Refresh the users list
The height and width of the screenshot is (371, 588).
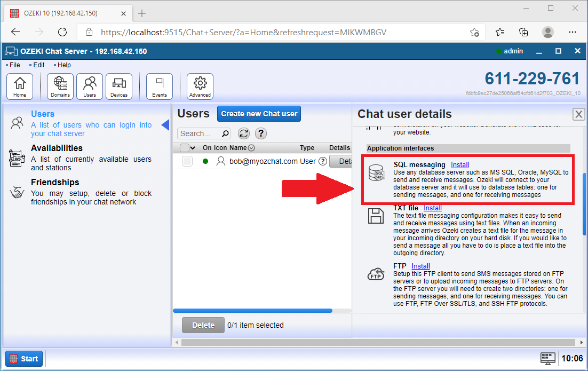pos(244,133)
